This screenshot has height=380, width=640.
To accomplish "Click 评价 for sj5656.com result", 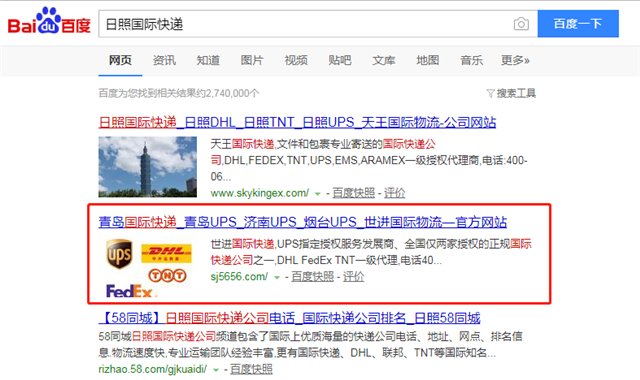I will click(353, 276).
